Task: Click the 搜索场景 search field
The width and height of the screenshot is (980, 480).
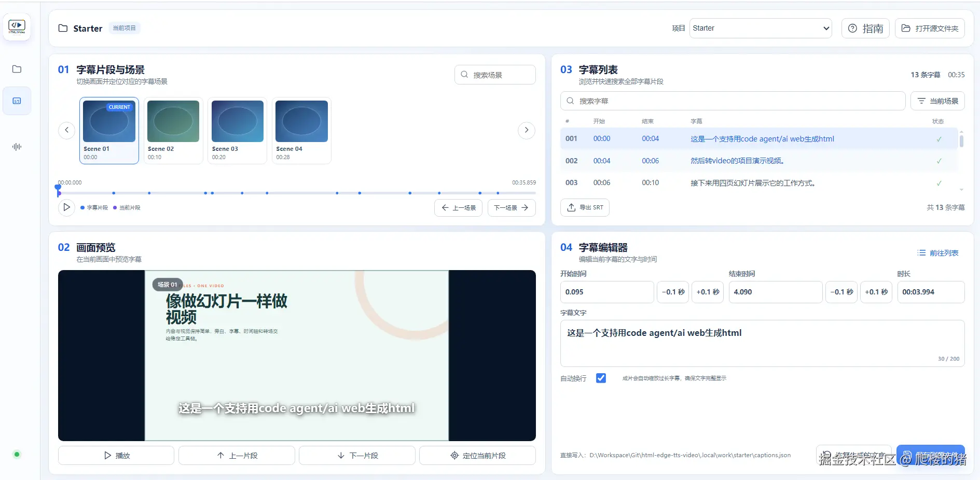Action: [495, 75]
